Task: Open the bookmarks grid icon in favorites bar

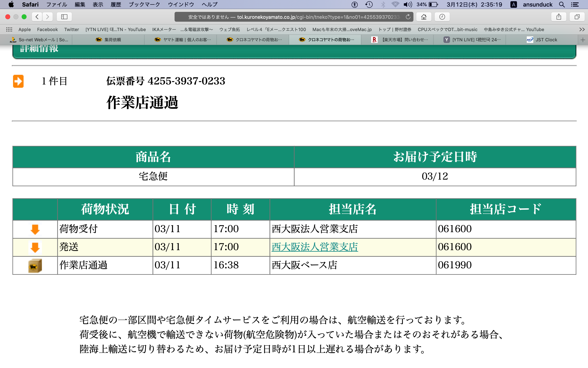Action: pos(9,29)
